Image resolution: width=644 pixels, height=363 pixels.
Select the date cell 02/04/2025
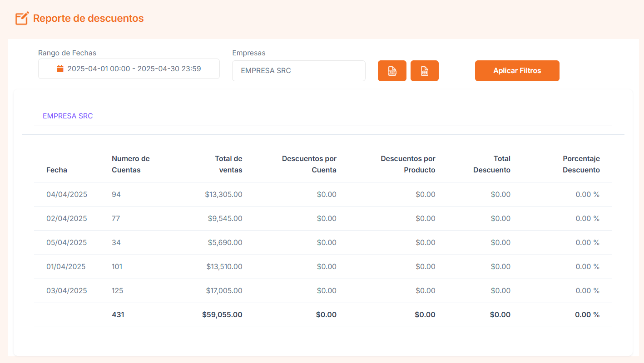[x=67, y=218]
